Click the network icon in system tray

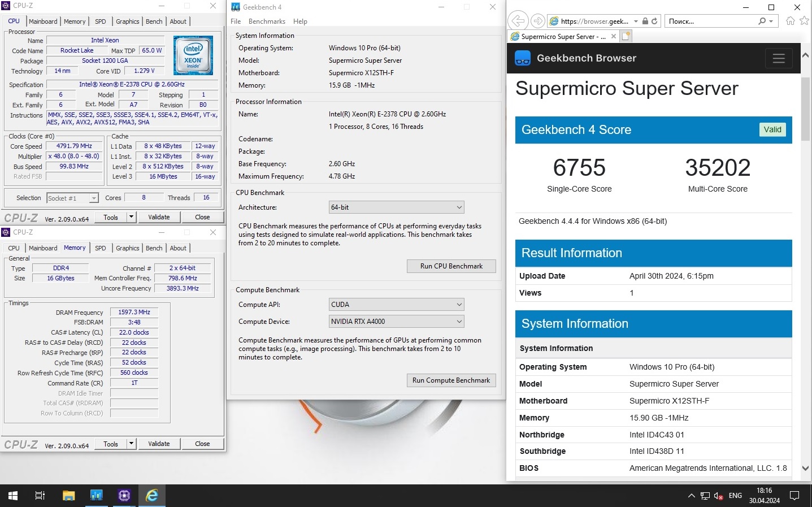tap(705, 496)
